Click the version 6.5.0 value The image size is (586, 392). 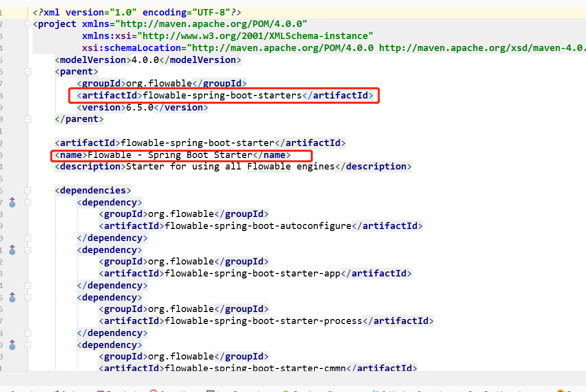(x=140, y=107)
